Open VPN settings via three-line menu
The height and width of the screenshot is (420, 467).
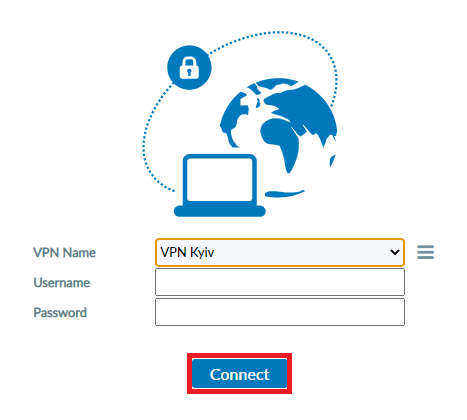point(425,252)
